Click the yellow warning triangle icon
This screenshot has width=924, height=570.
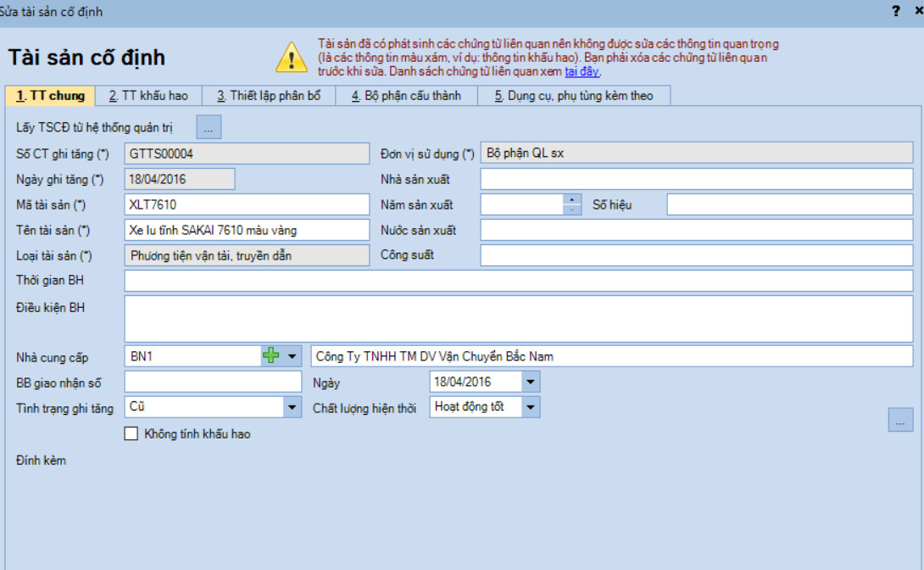coord(291,57)
